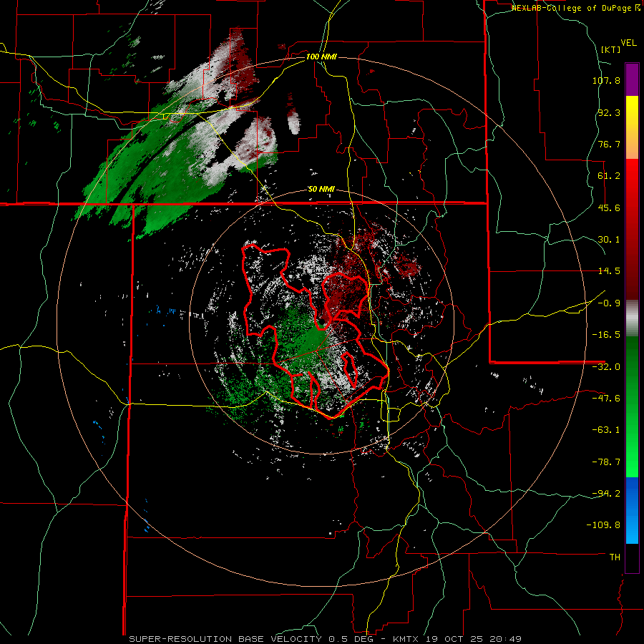The image size is (644, 644).
Task: Click the [KT] units label
Action: [611, 49]
